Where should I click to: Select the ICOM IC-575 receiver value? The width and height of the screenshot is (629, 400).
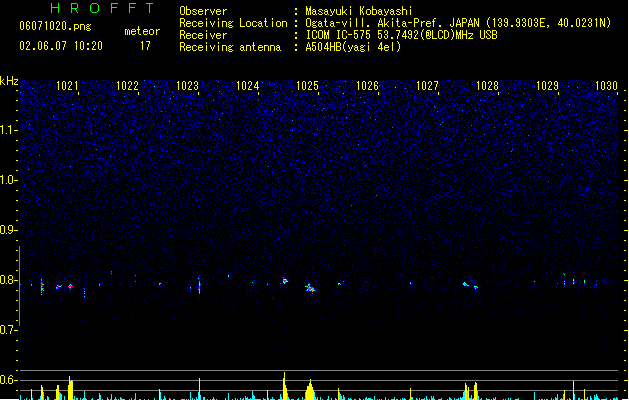point(402,35)
